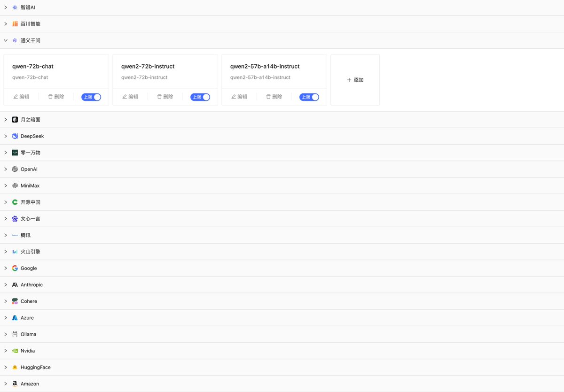564x392 pixels.
Task: Click the Azure section label
Action: tap(27, 318)
